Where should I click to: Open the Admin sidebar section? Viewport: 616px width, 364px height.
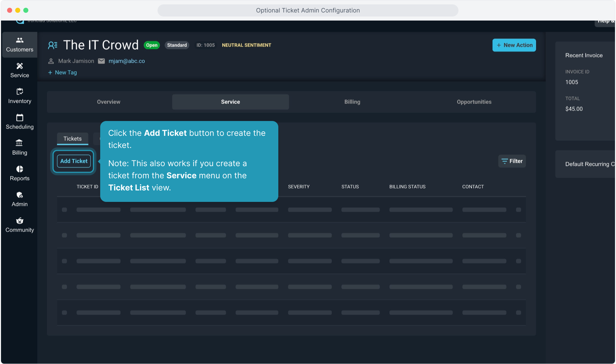(20, 199)
